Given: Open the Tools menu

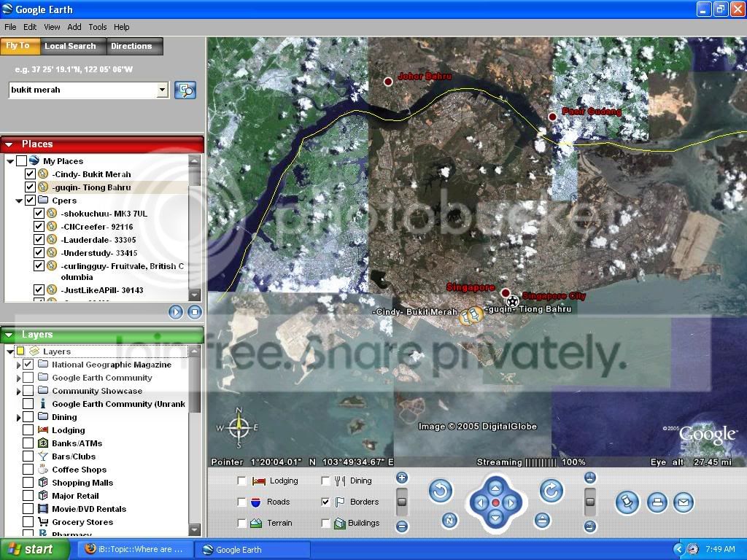Looking at the screenshot, I should click(98, 27).
